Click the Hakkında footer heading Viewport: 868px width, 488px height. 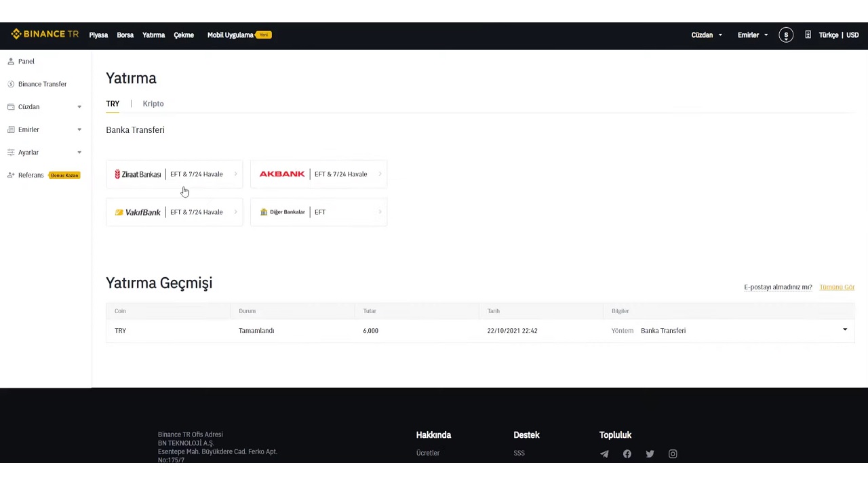(433, 435)
